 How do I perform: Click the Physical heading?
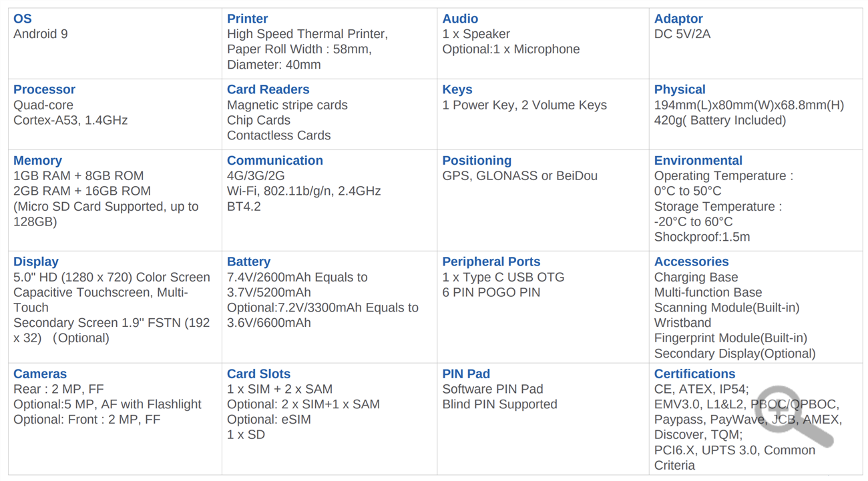(x=680, y=89)
